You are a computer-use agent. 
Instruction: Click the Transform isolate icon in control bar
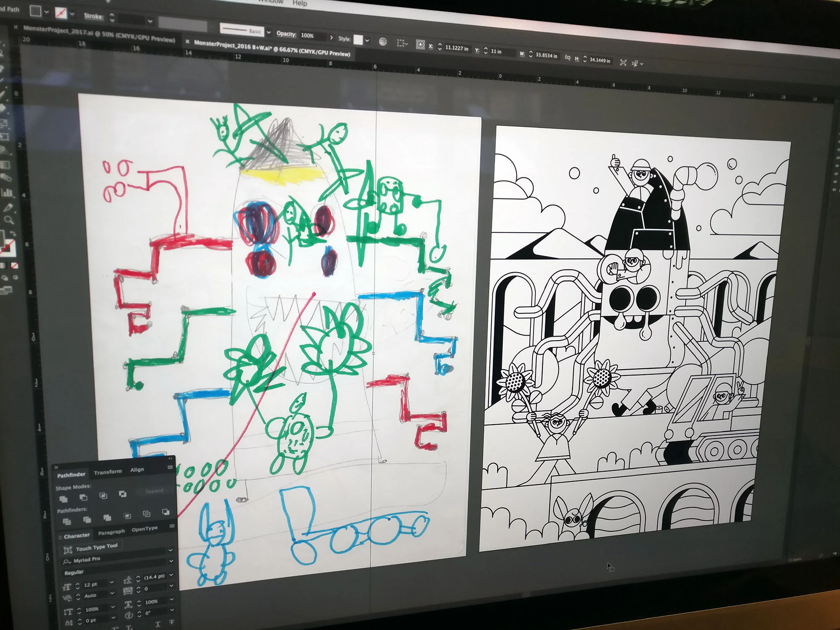[623, 63]
